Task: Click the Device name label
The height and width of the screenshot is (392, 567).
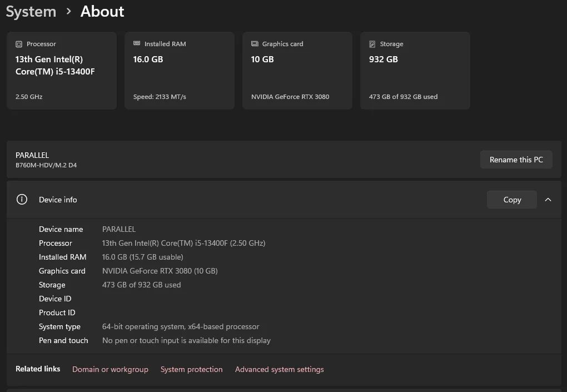Action: point(61,229)
